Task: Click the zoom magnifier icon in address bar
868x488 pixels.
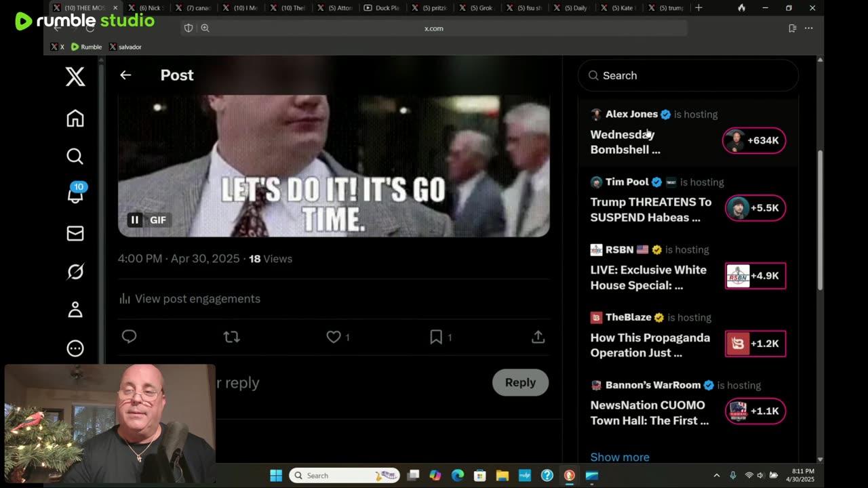Action: [205, 28]
